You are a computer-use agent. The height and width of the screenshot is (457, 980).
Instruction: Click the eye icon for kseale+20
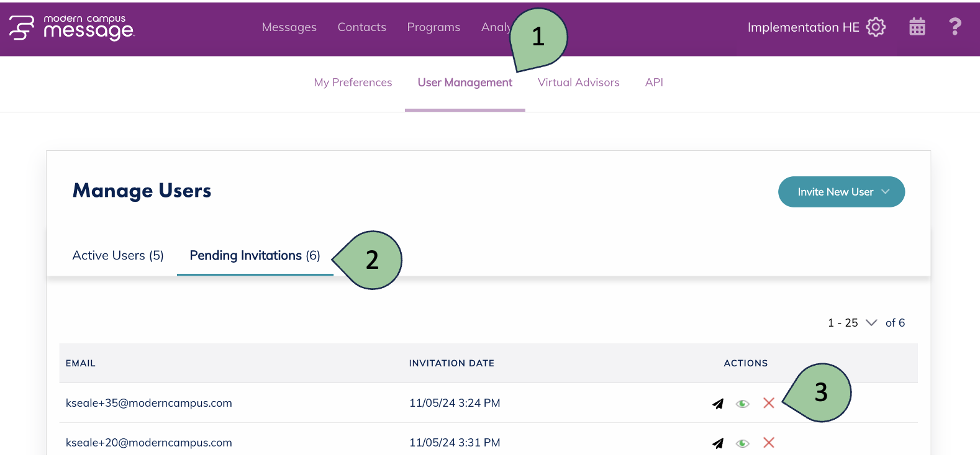click(x=743, y=443)
